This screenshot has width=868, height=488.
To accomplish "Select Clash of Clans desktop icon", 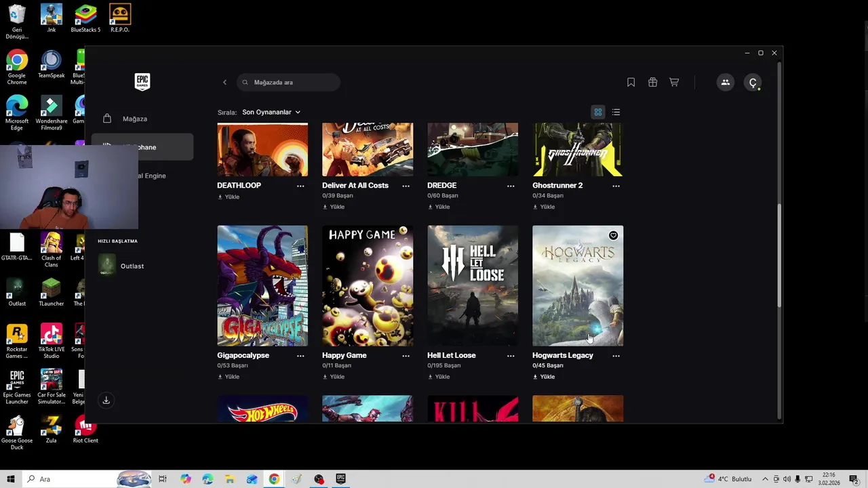I will [x=51, y=249].
